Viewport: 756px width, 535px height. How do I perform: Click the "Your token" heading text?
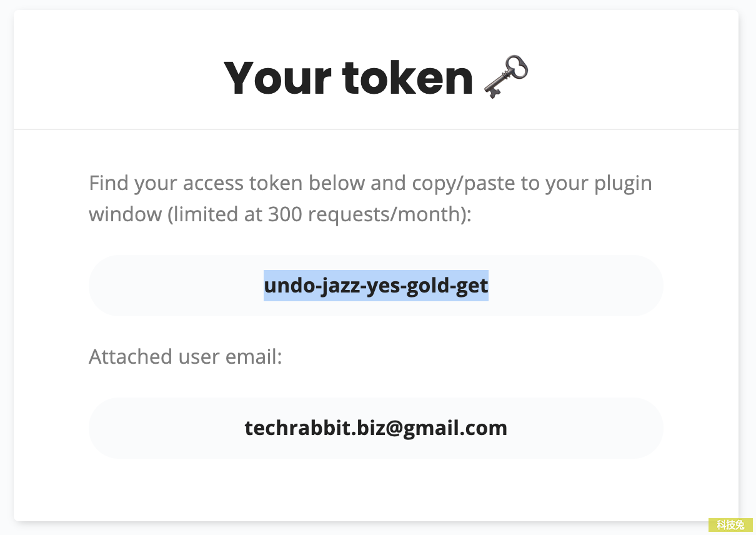pyautogui.click(x=349, y=77)
